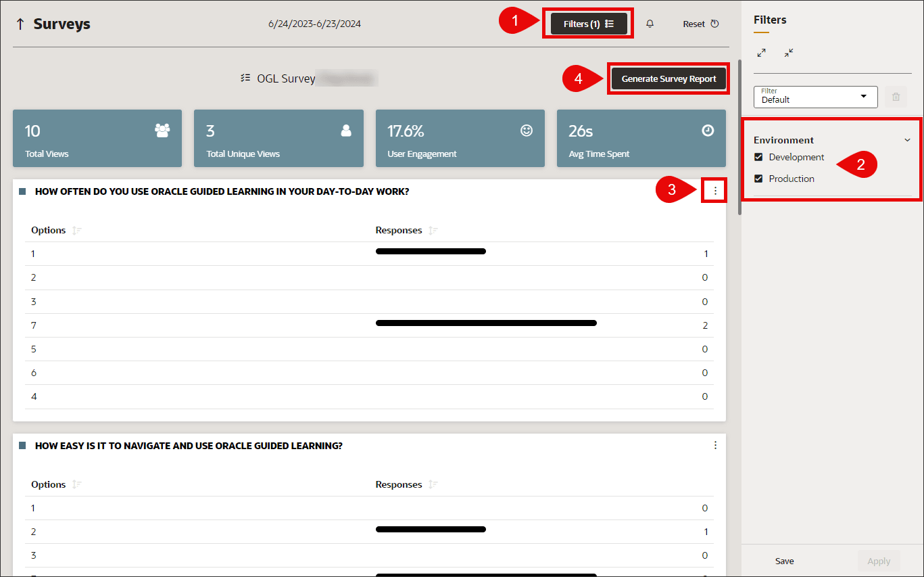Image resolution: width=924 pixels, height=577 pixels.
Task: Collapse the Environment filter section
Action: click(907, 139)
